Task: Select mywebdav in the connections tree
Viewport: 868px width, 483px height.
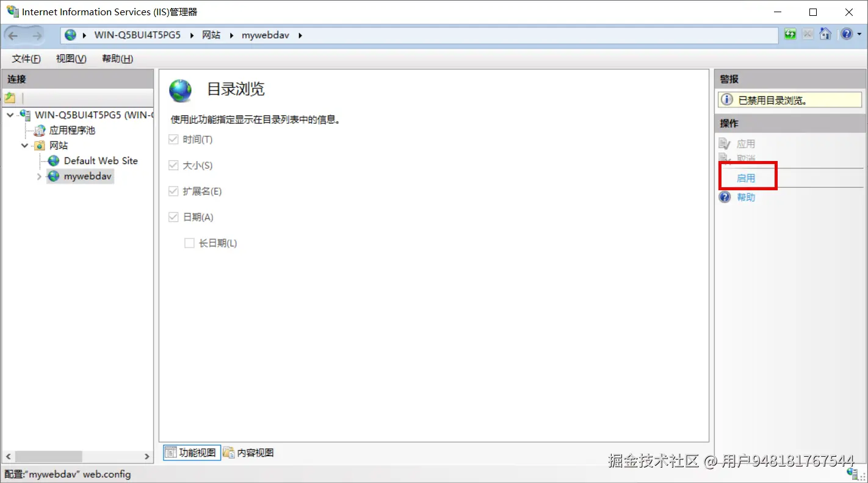Action: (x=88, y=176)
